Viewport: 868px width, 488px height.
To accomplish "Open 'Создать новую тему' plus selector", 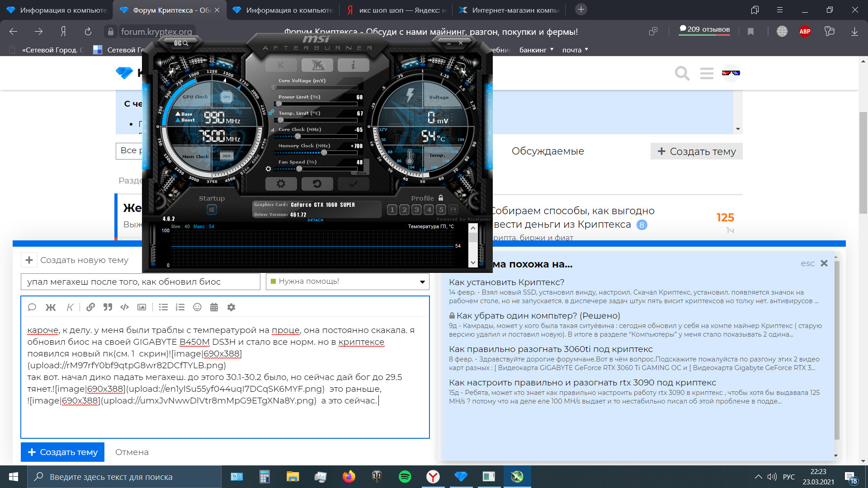I will (x=29, y=260).
